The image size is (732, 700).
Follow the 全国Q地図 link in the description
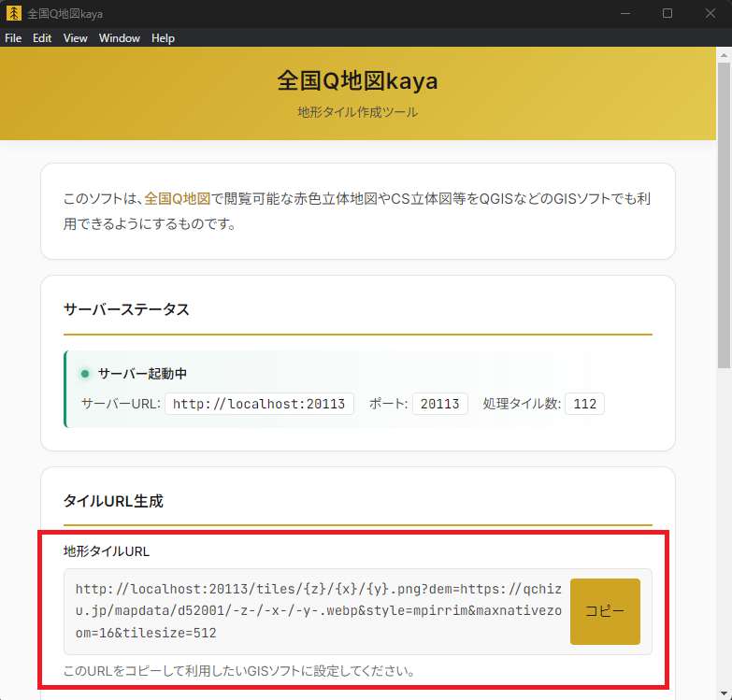click(x=178, y=199)
